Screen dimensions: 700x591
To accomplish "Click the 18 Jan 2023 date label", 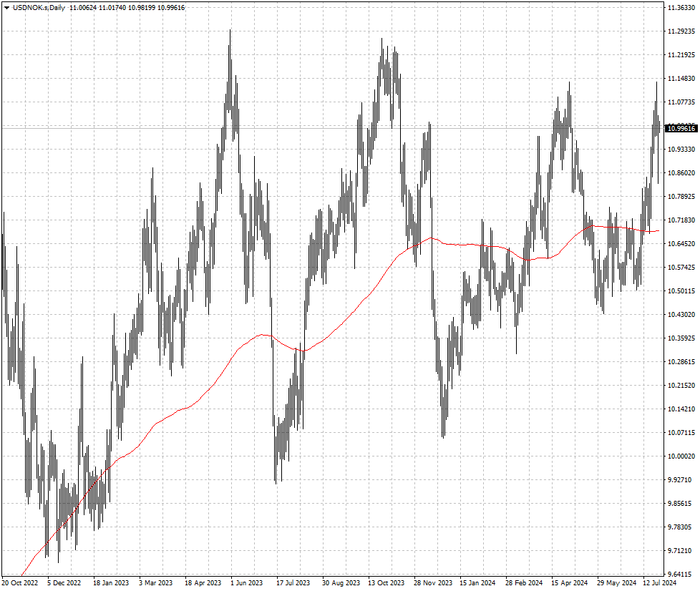I will pyautogui.click(x=111, y=583).
